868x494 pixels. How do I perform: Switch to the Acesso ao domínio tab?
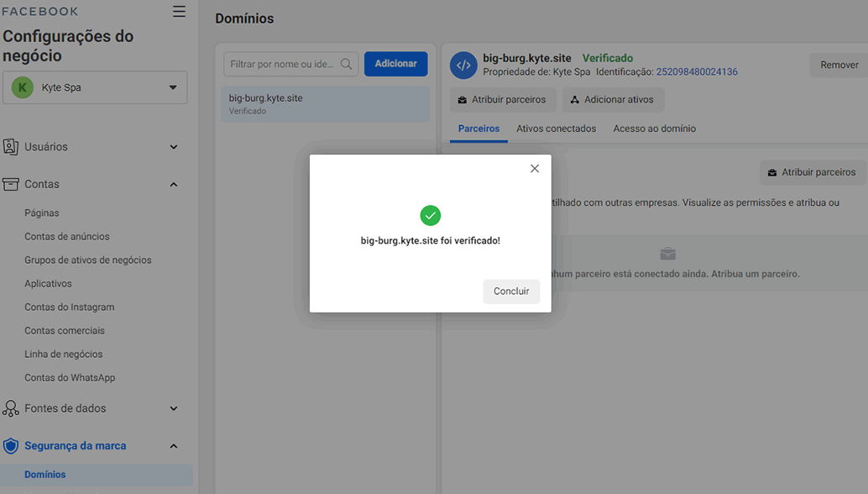tap(654, 129)
